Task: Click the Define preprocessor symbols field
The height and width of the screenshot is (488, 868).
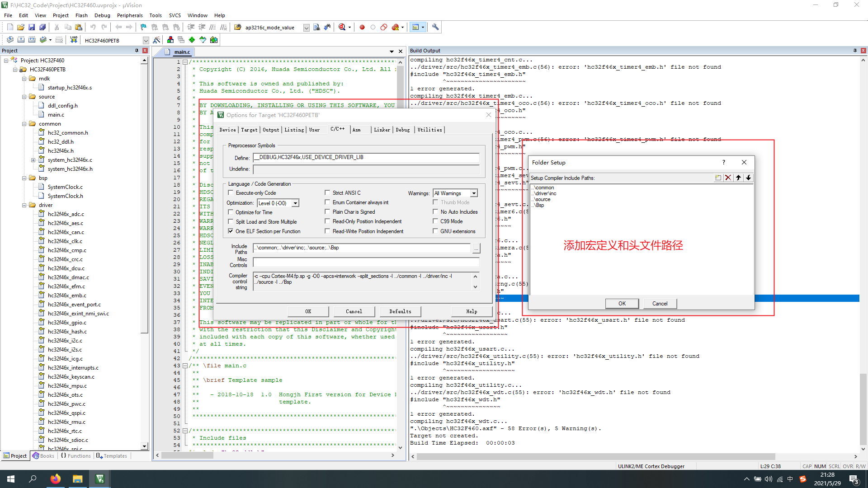Action: (x=366, y=157)
